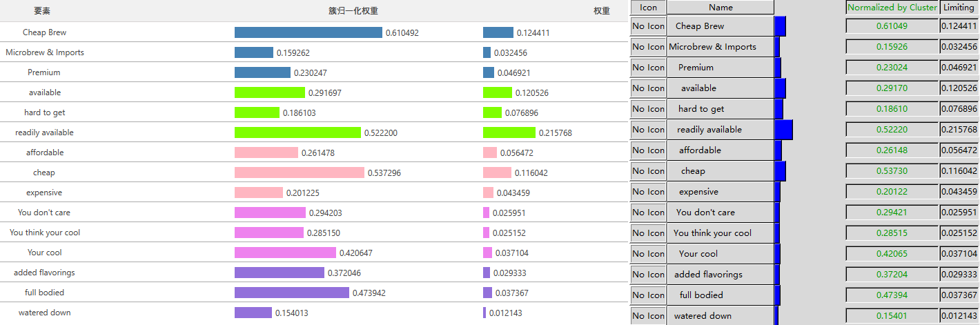
Task: Click No Icon button for Cheap Brew
Action: click(649, 26)
